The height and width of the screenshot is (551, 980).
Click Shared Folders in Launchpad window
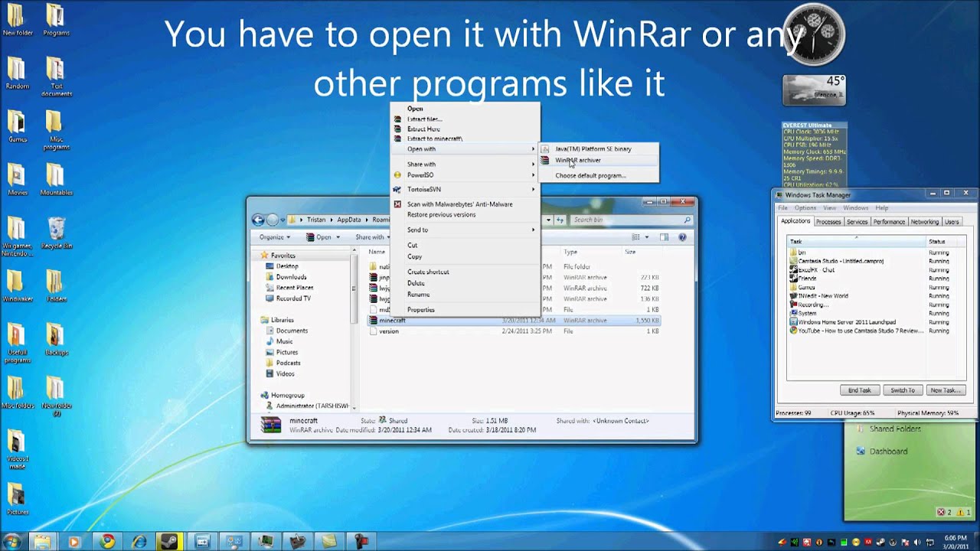895,429
